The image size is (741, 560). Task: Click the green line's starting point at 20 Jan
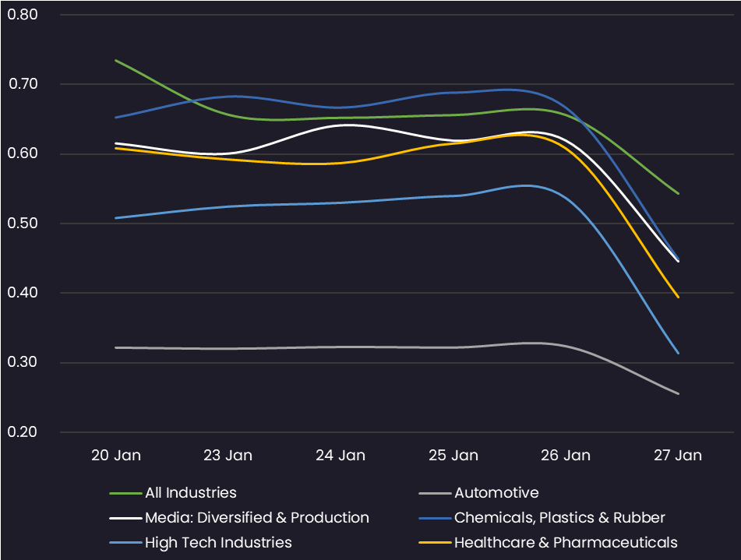click(115, 60)
